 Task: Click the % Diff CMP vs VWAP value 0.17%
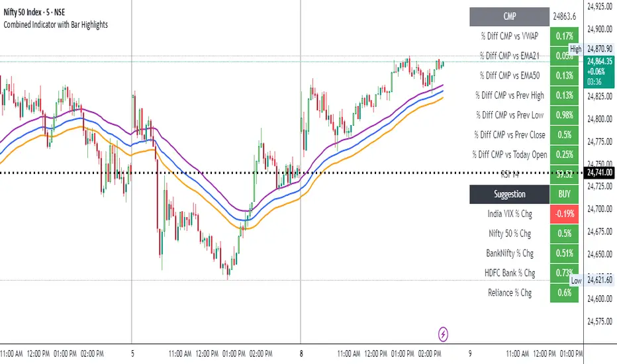click(x=564, y=36)
